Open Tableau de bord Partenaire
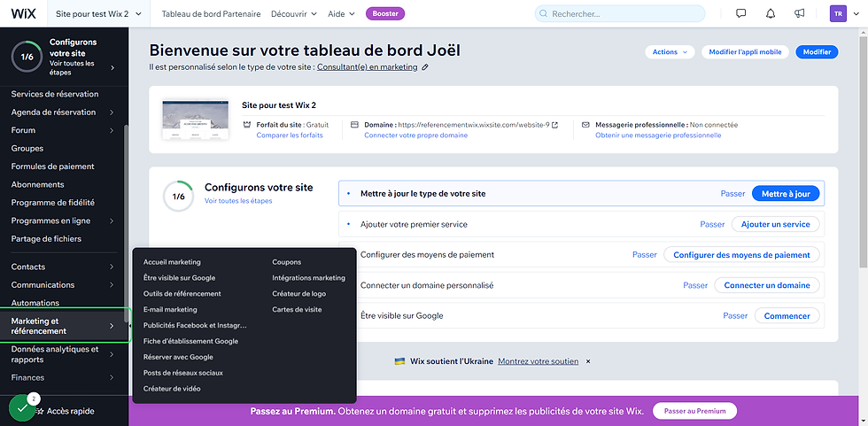Image resolution: width=868 pixels, height=426 pixels. tap(211, 14)
